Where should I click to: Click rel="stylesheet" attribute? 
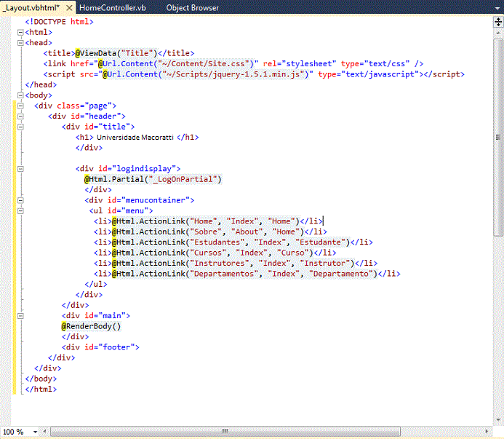pos(300,64)
